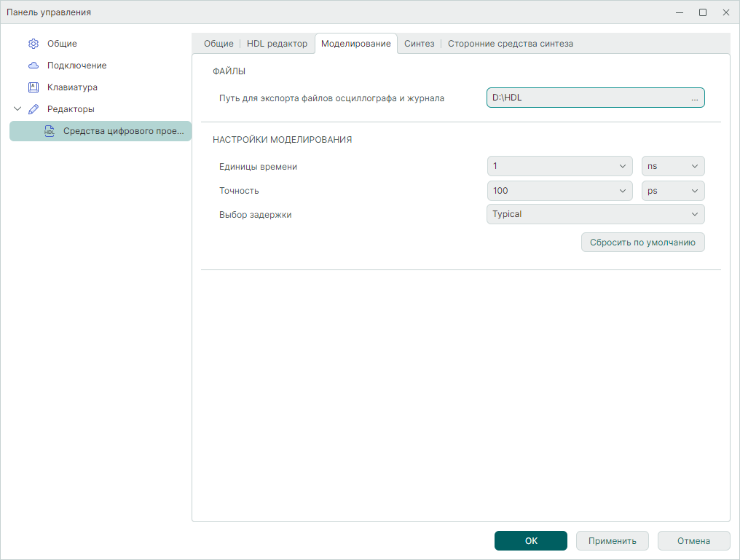This screenshot has height=560, width=740.
Task: Click the gear icon next to Общие
Action: (x=34, y=44)
